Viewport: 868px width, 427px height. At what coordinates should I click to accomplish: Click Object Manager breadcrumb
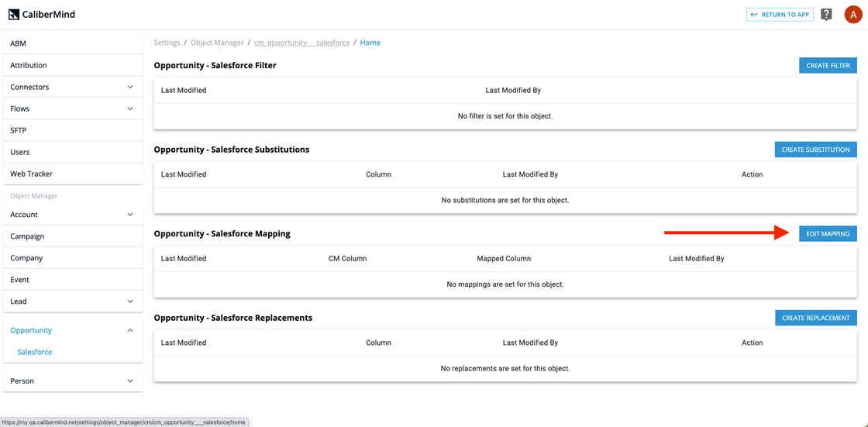coord(217,42)
